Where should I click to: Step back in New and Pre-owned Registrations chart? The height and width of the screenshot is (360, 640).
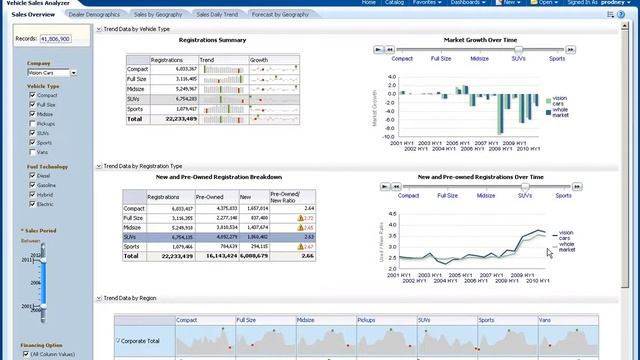point(396,187)
